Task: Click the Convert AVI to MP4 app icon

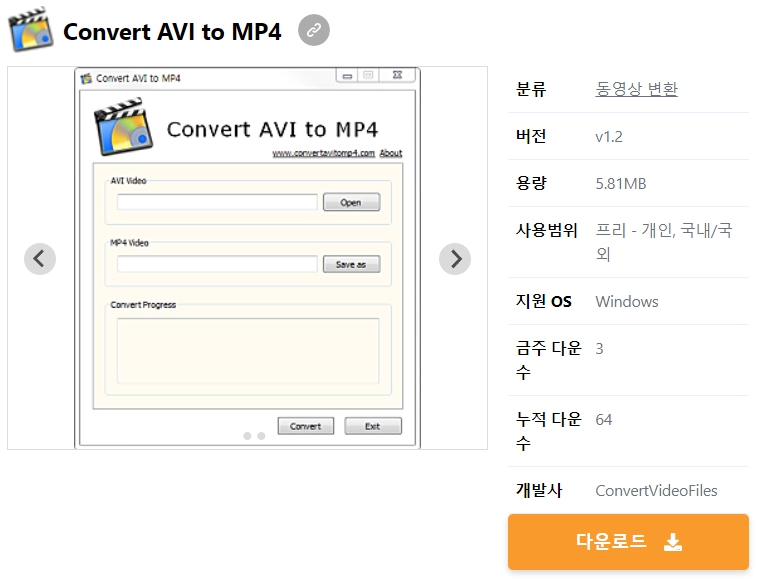Action: (31, 30)
